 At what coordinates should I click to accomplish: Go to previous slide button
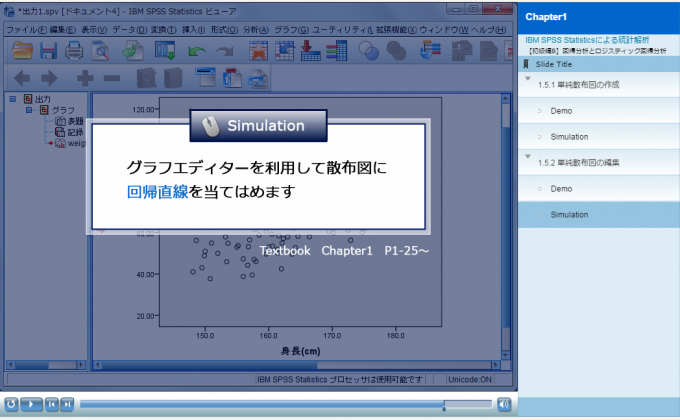click(52, 404)
